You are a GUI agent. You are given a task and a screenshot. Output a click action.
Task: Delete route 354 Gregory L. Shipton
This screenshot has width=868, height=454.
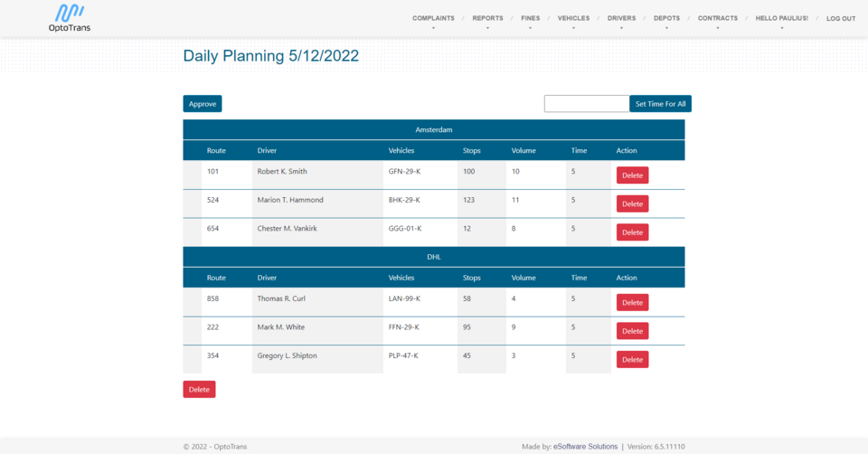(632, 360)
